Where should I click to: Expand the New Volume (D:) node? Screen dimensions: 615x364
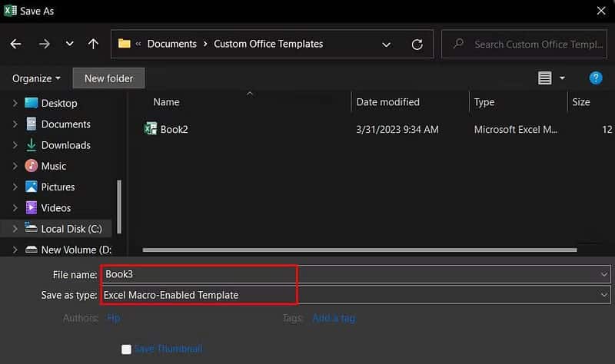tap(15, 250)
